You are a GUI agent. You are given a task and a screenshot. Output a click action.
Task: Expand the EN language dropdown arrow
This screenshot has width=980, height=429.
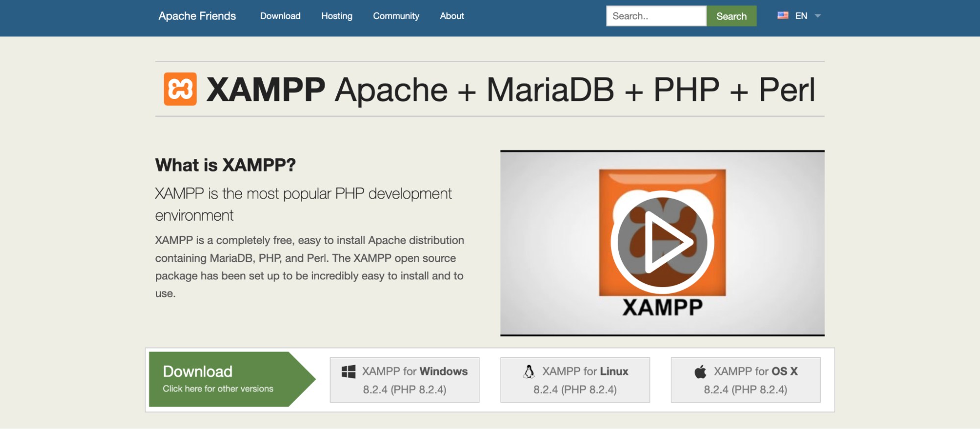[817, 16]
